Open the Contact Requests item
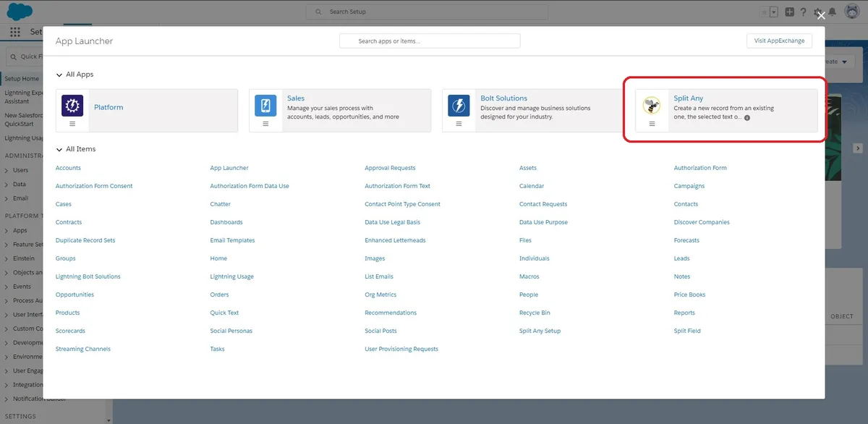Screen dimensions: 868x424 click(543, 204)
